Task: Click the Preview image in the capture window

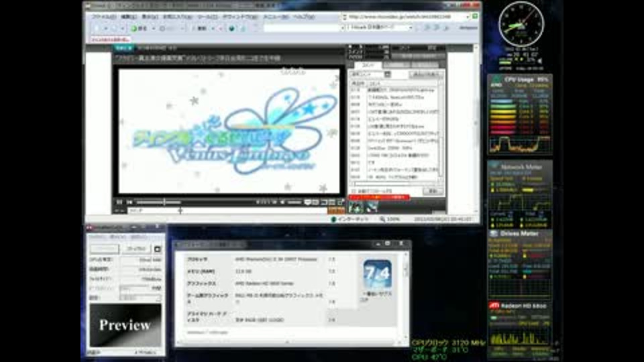Action: (125, 325)
